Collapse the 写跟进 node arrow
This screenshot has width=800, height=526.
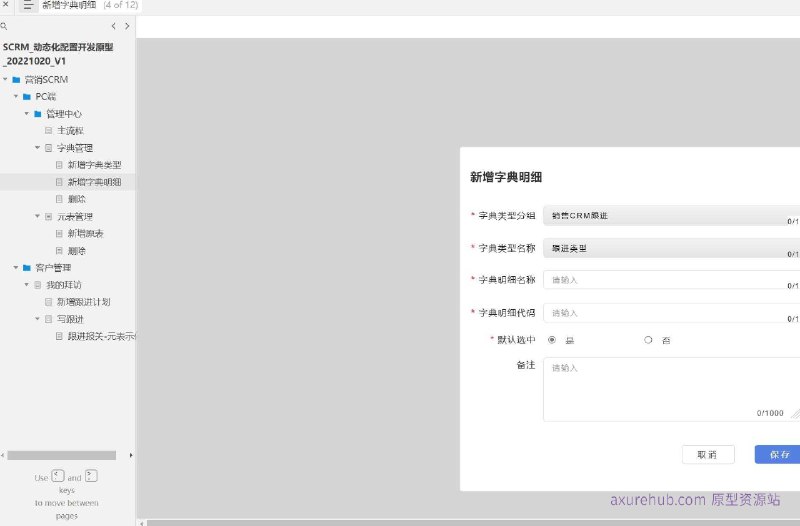coord(37,319)
